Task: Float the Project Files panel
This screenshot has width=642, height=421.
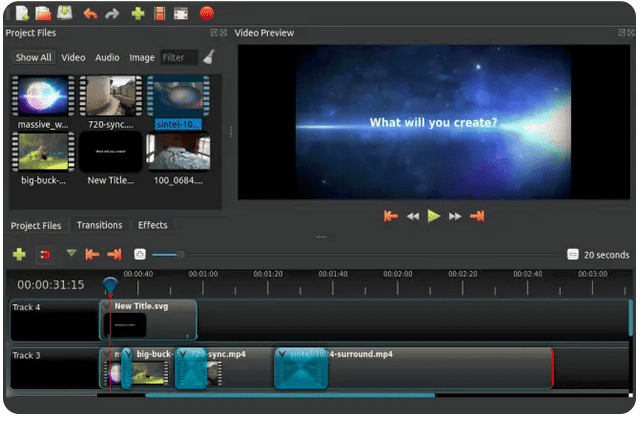Action: tap(214, 33)
